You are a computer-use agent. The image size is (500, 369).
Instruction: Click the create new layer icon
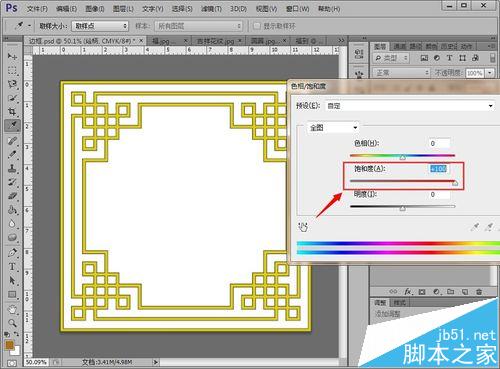[x=465, y=292]
